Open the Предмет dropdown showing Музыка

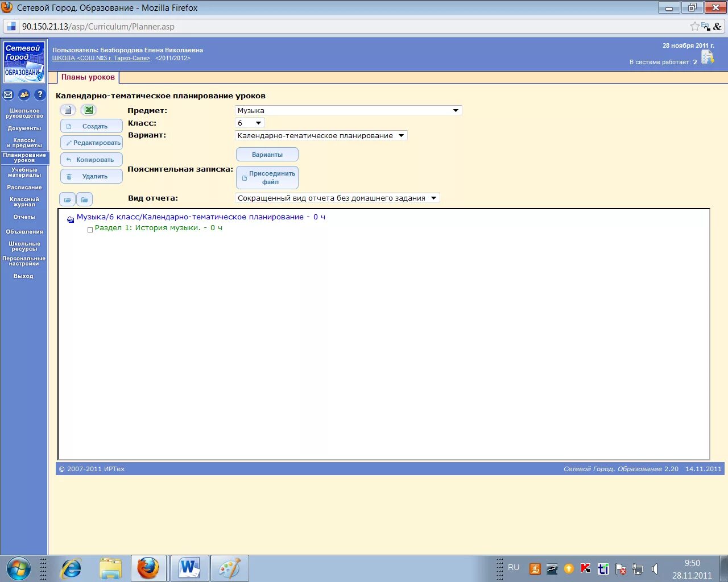coord(348,110)
